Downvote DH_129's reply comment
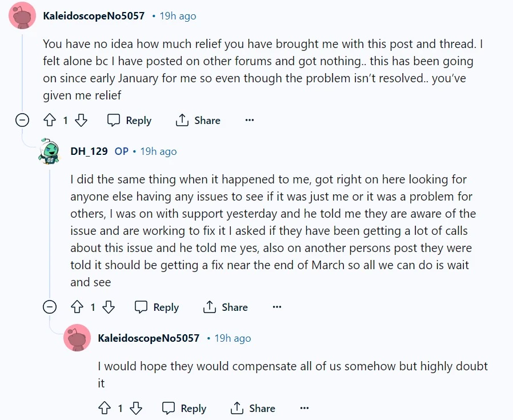 click(x=109, y=307)
